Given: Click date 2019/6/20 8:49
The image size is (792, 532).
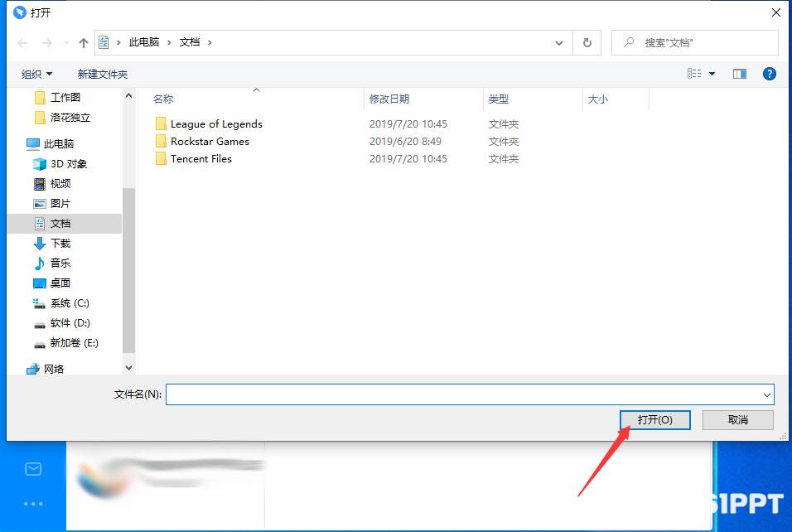Looking at the screenshot, I should (x=405, y=142).
